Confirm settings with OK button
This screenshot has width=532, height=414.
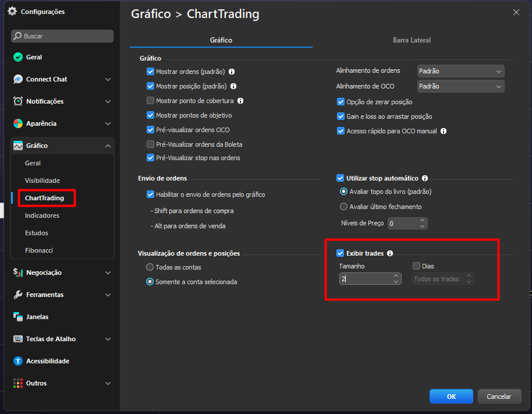451,397
